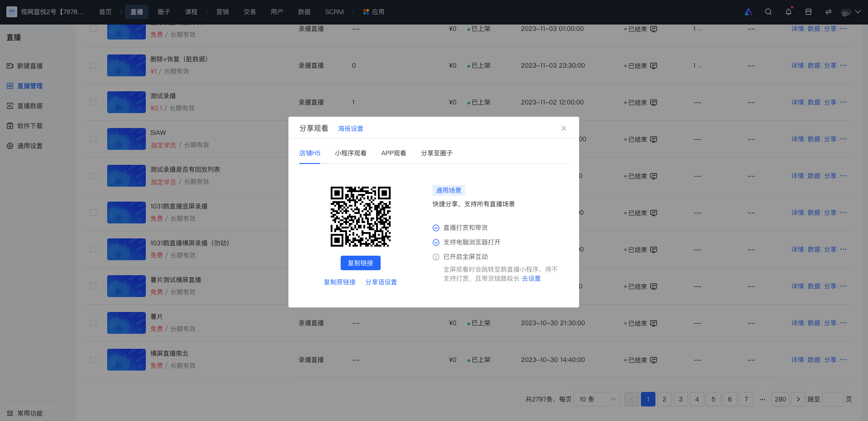Open 软件下载 from the sidebar

(30, 126)
